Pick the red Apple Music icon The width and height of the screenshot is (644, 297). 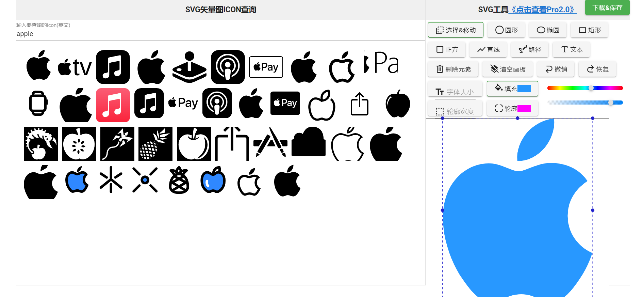pos(113,105)
